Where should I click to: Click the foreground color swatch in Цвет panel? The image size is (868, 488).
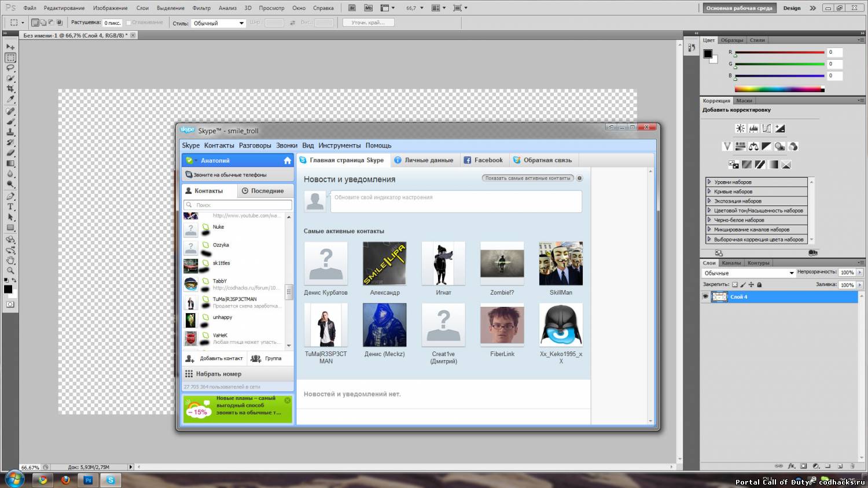click(708, 54)
